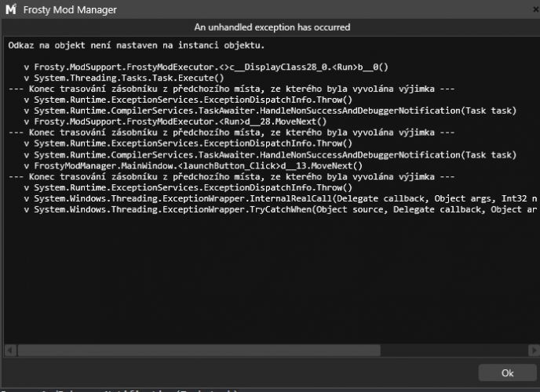Viewport: 540px width, 392px height.
Task: Click the Ok button
Action: pyautogui.click(x=507, y=372)
